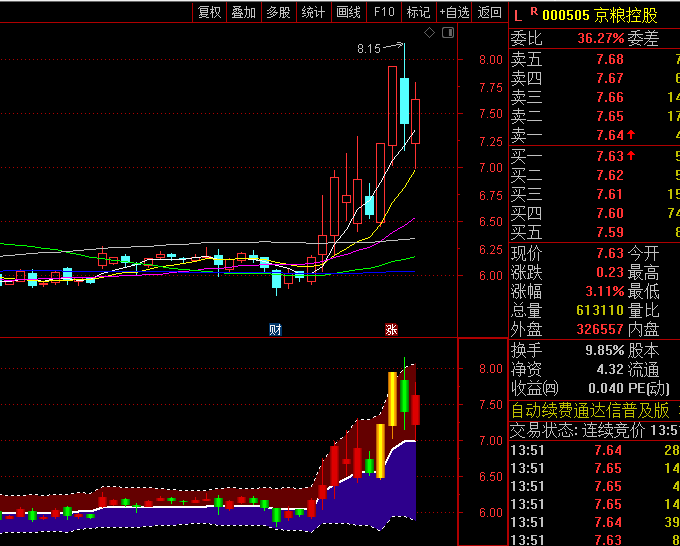
Task: Click the blue 财 marker on the chart
Action: [x=275, y=329]
